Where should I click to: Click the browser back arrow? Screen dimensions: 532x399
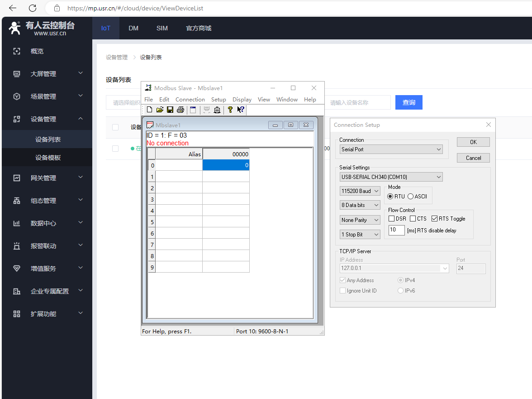(x=13, y=8)
